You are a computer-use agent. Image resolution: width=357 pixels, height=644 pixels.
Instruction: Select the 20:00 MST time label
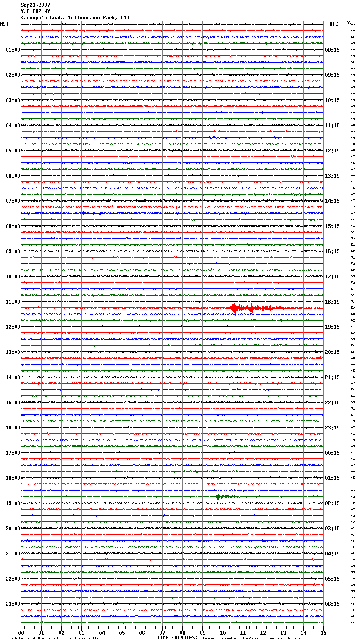13,529
